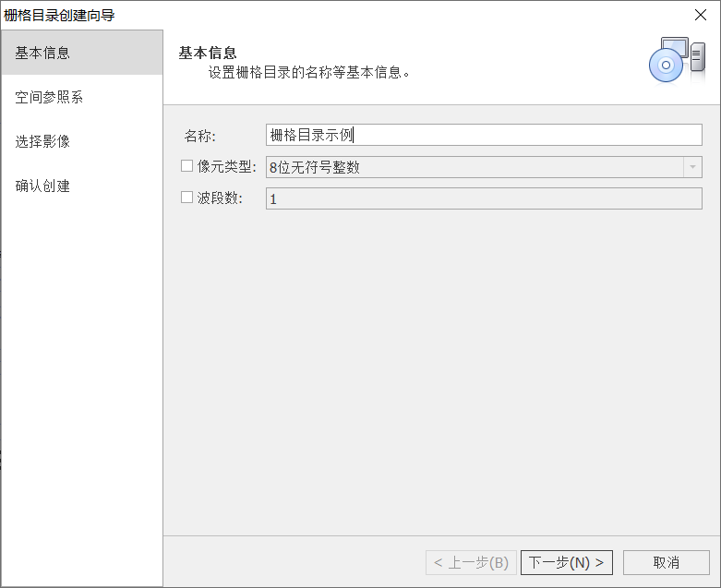Open the 8位无符号整数 combo box
Image resolution: width=721 pixels, height=588 pixels.
[x=473, y=167]
